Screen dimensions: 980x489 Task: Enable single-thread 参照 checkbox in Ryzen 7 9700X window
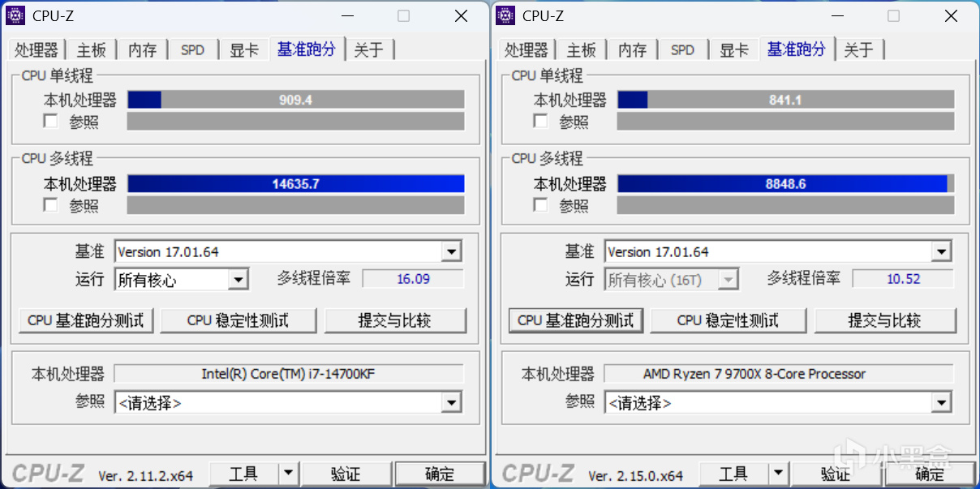click(541, 121)
